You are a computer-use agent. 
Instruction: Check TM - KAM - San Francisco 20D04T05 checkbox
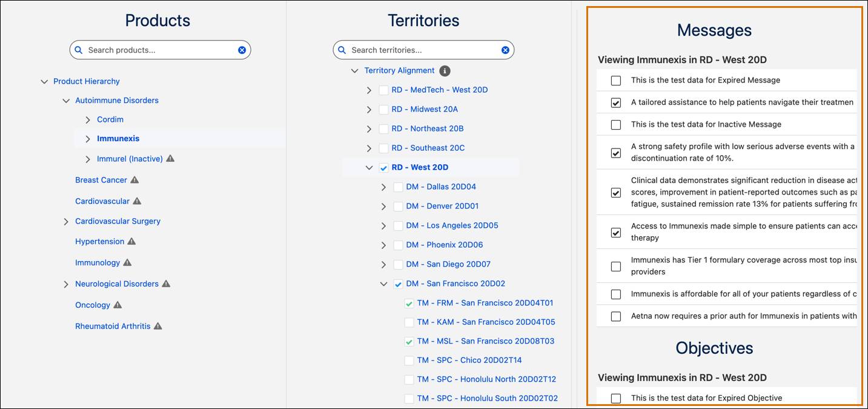tap(409, 322)
